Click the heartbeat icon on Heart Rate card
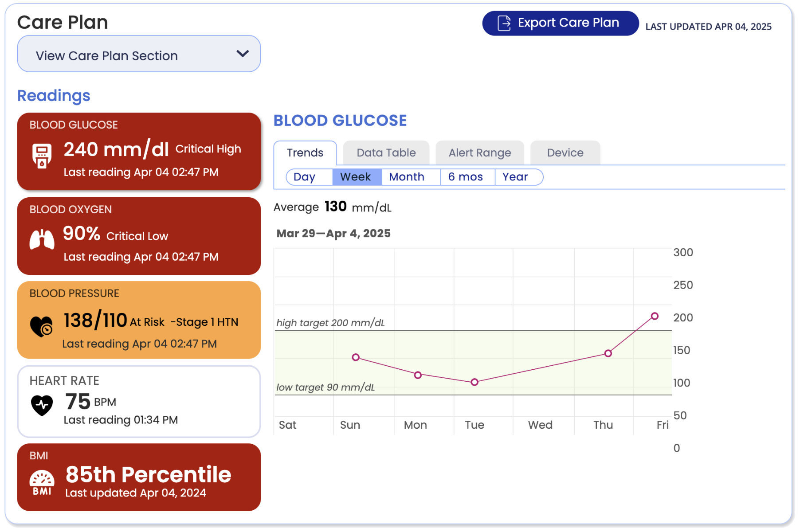This screenshot has width=800, height=532. [41, 403]
